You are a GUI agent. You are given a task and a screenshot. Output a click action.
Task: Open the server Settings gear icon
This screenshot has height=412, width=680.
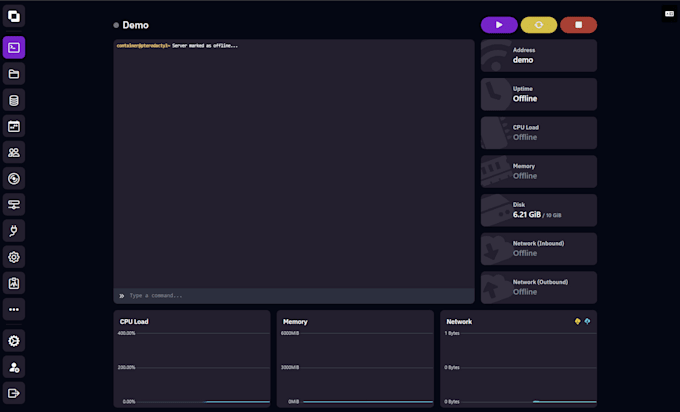14,257
